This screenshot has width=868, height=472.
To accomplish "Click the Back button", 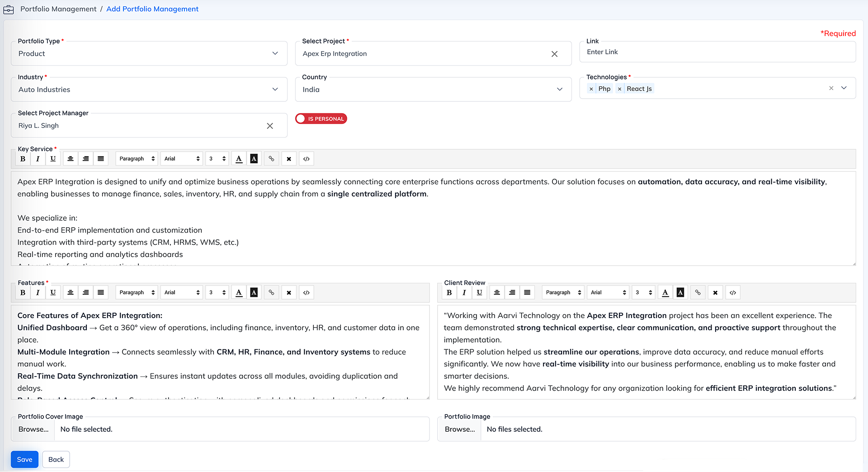I will [56, 459].
